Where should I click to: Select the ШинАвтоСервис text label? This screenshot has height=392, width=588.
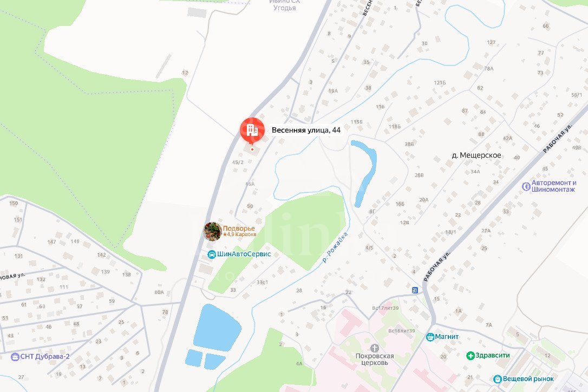point(244,254)
